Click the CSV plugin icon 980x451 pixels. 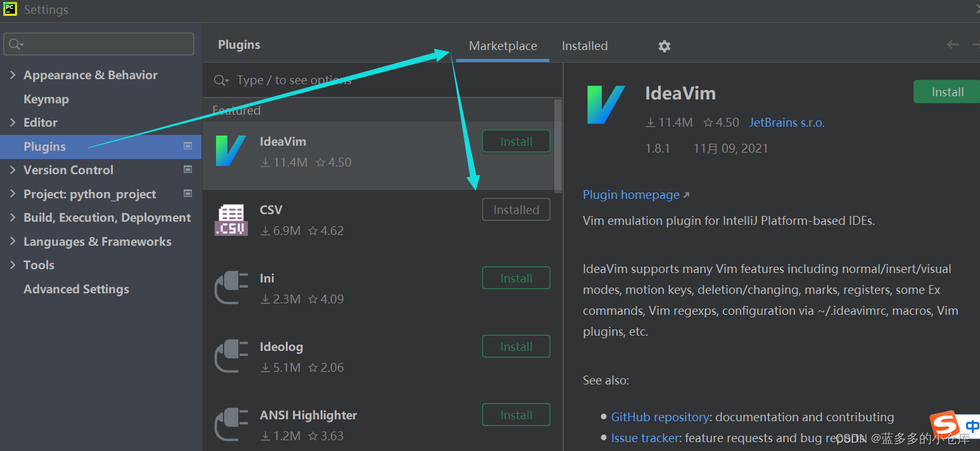click(231, 220)
